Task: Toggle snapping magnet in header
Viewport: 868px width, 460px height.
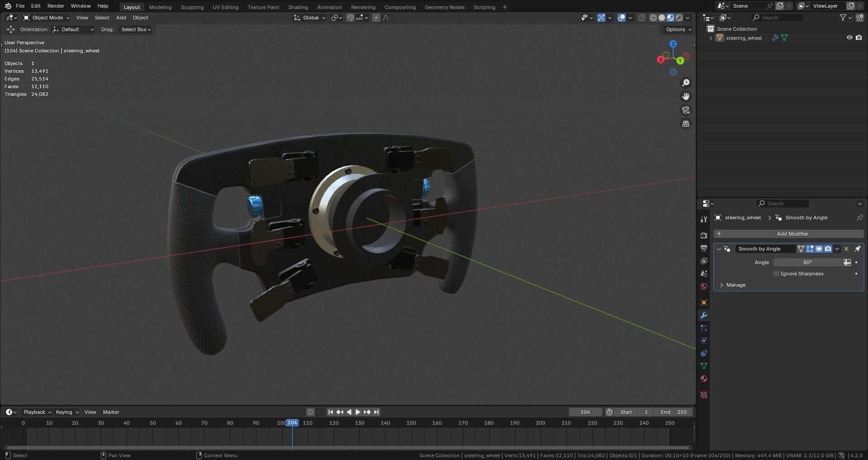Action: (x=350, y=18)
